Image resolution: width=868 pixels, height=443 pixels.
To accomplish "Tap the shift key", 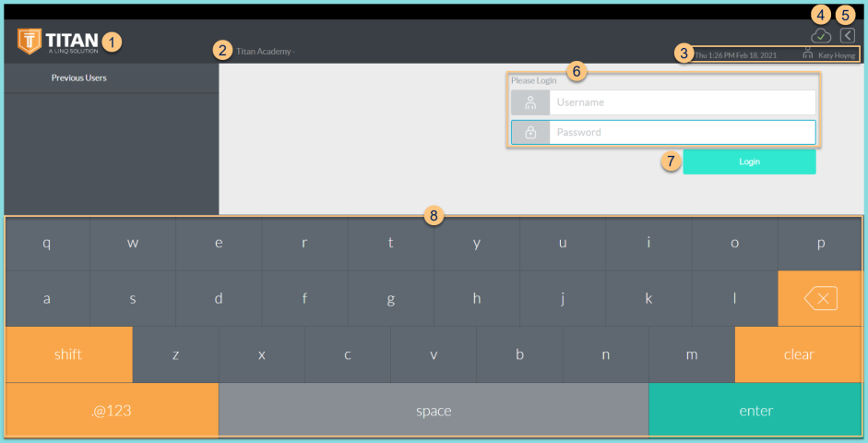I will coord(68,354).
